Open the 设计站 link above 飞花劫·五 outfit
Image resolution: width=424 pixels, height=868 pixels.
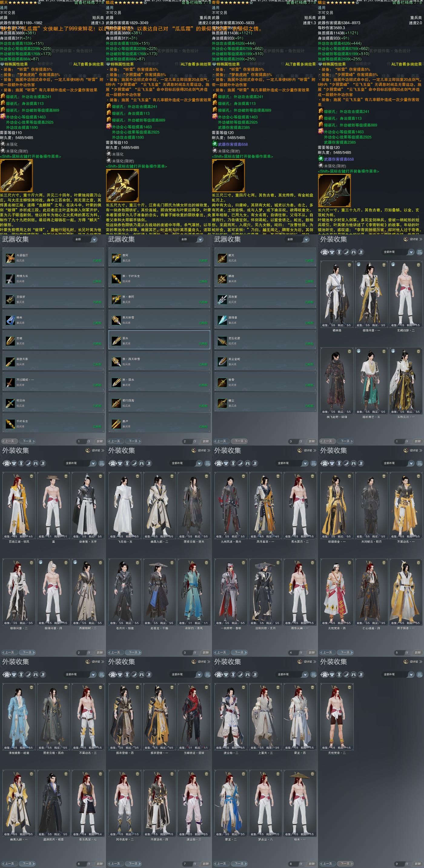(201, 450)
